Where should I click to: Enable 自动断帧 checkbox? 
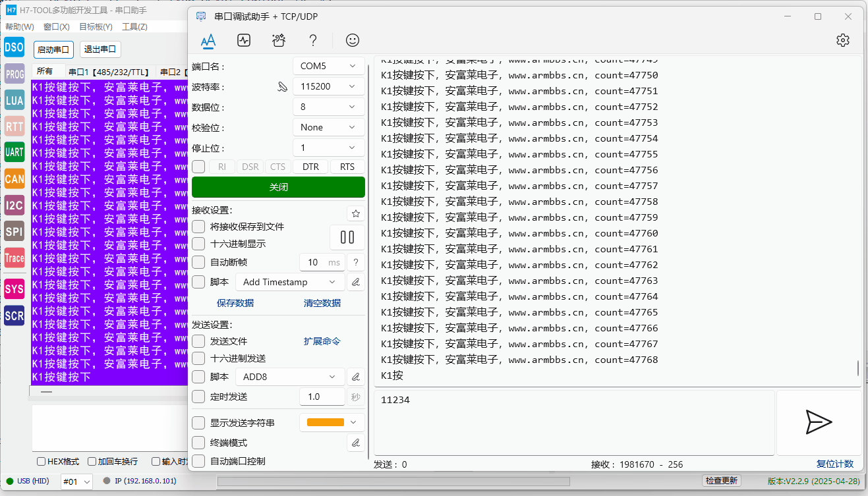198,262
